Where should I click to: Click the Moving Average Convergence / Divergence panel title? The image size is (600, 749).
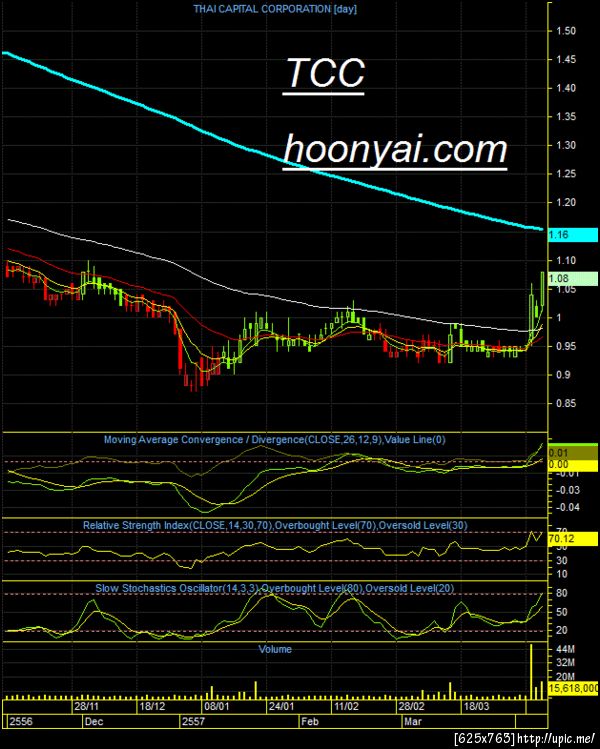tap(275, 439)
